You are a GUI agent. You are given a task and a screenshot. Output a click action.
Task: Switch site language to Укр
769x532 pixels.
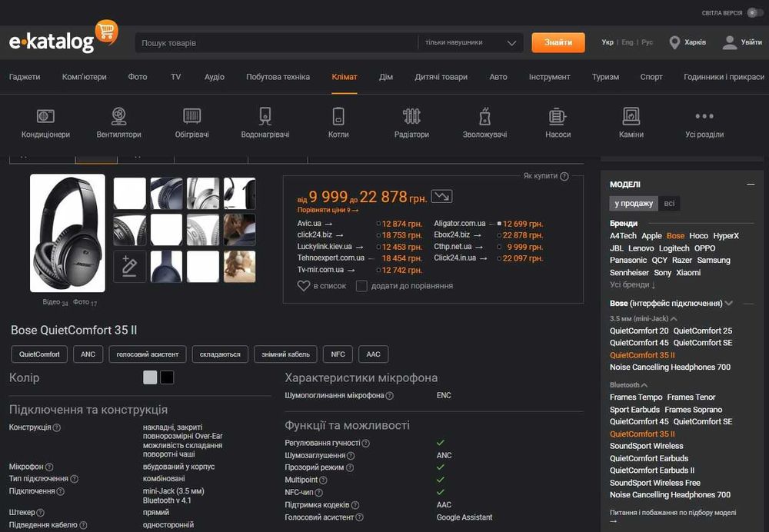[608, 42]
